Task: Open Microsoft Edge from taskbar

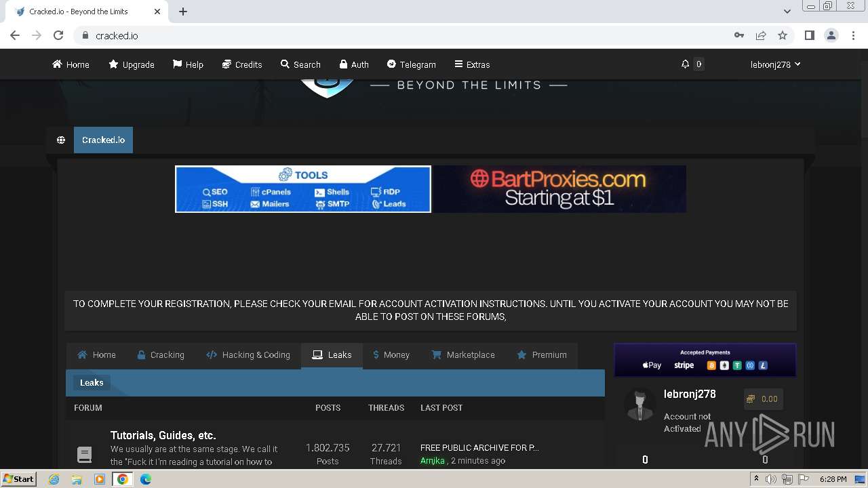Action: click(x=146, y=479)
